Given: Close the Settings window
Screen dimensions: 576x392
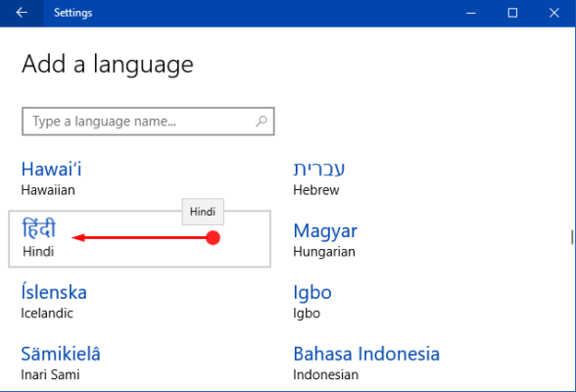Looking at the screenshot, I should (554, 13).
